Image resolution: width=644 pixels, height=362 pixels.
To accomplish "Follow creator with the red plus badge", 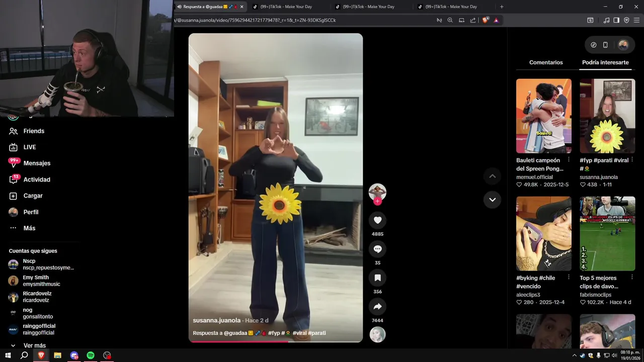I will pos(377,201).
